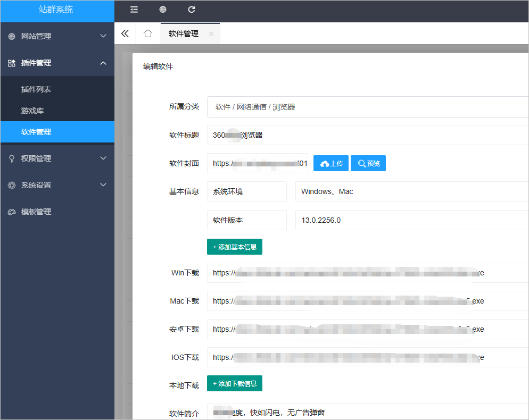Click the 上传 upload button
The height and width of the screenshot is (420, 529).
point(331,164)
